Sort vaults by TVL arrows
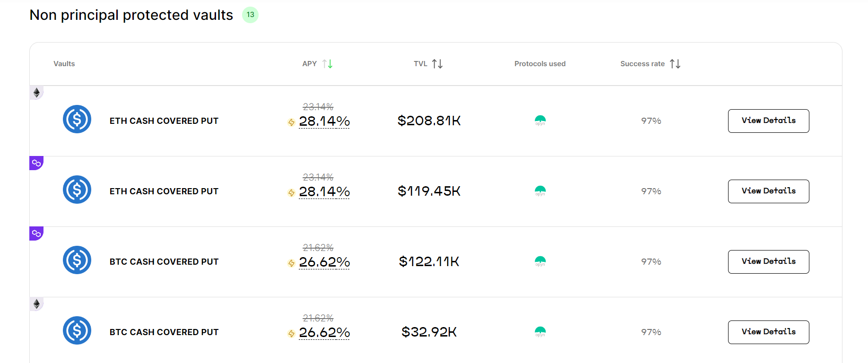 point(437,64)
